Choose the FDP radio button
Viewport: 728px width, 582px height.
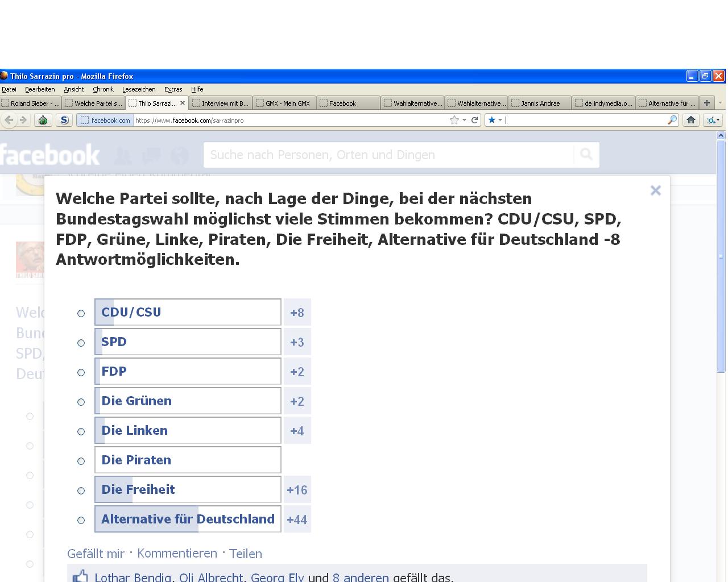click(81, 372)
